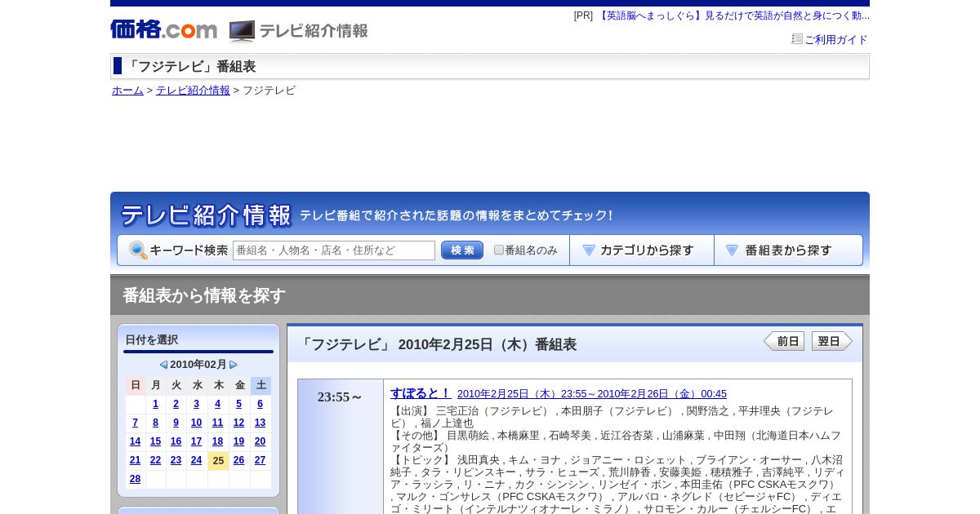Screen dimensions: 980x514
Task: Select February 13 in calendar
Action: 260,423
